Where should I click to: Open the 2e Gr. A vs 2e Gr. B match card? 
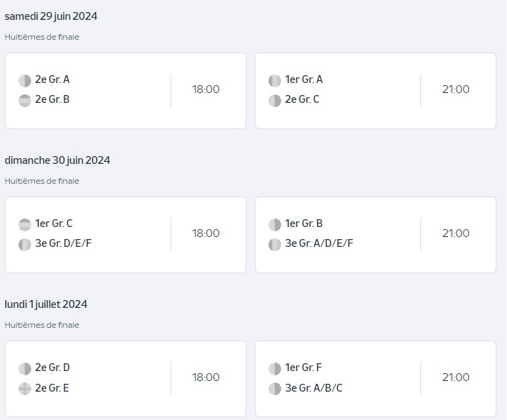pyautogui.click(x=126, y=91)
